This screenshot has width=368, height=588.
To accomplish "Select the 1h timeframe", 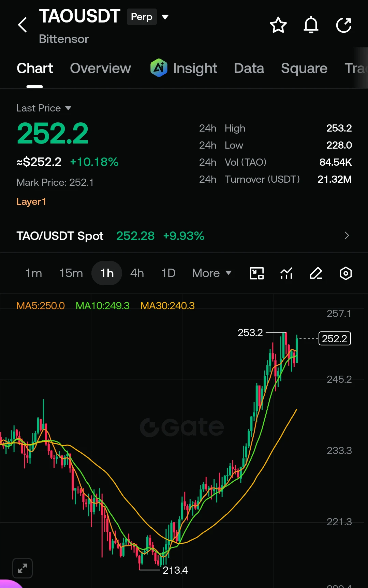I will tap(107, 273).
